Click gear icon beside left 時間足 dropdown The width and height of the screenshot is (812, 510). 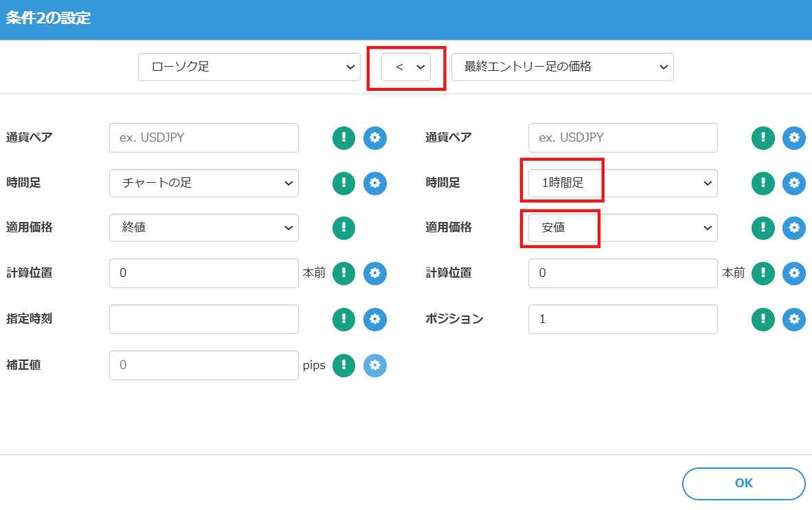[375, 183]
